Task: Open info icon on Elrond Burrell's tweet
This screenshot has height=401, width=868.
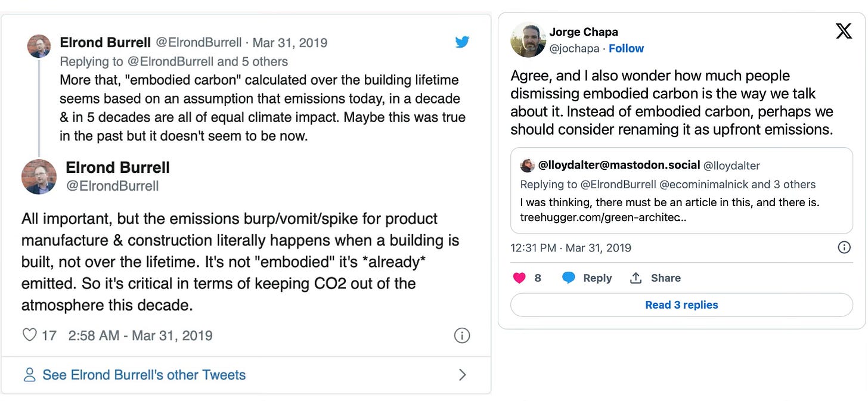Action: 462,335
